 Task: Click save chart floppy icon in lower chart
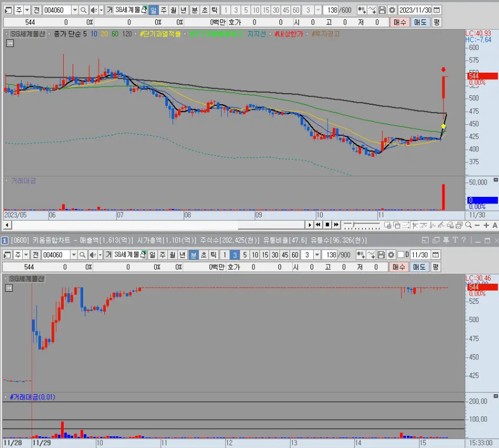(381, 255)
